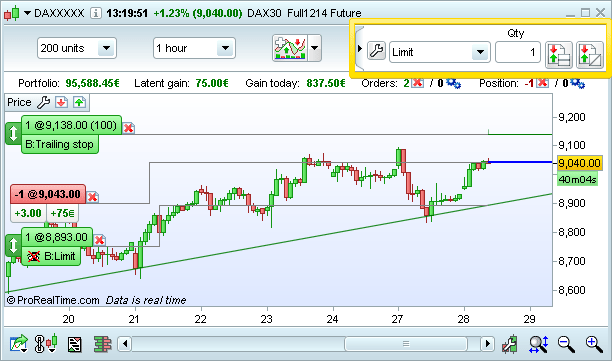Click the green up arrow icon beside Price
The image size is (612, 361).
point(79,102)
